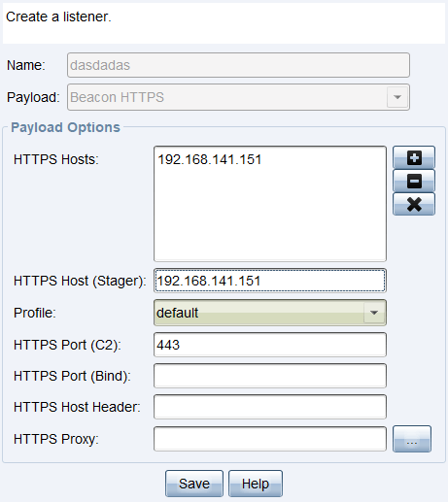
Task: Clear all hosts with X icon
Action: click(414, 204)
